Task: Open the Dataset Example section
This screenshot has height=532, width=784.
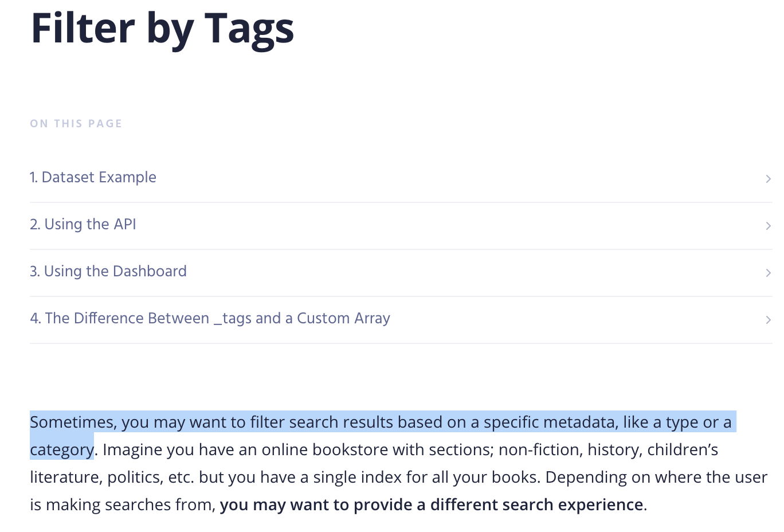Action: [93, 178]
